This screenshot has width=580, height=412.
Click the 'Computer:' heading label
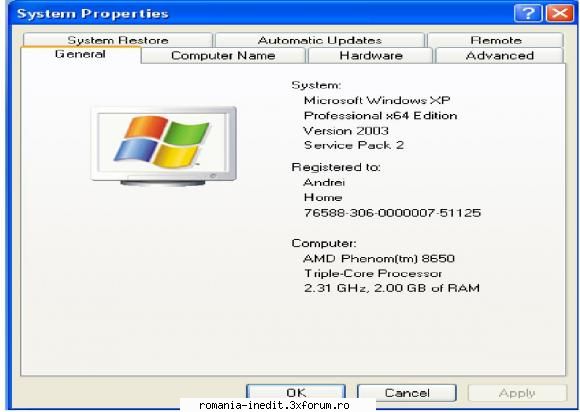(324, 243)
